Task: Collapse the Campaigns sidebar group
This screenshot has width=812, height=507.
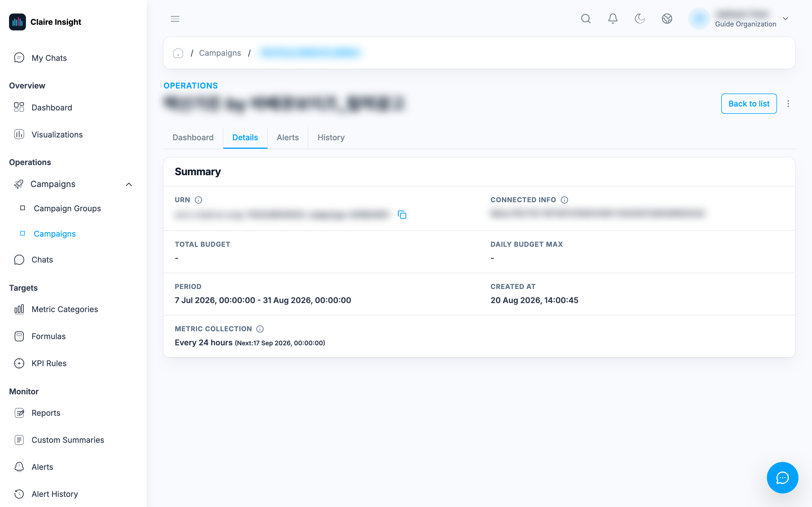Action: (129, 184)
